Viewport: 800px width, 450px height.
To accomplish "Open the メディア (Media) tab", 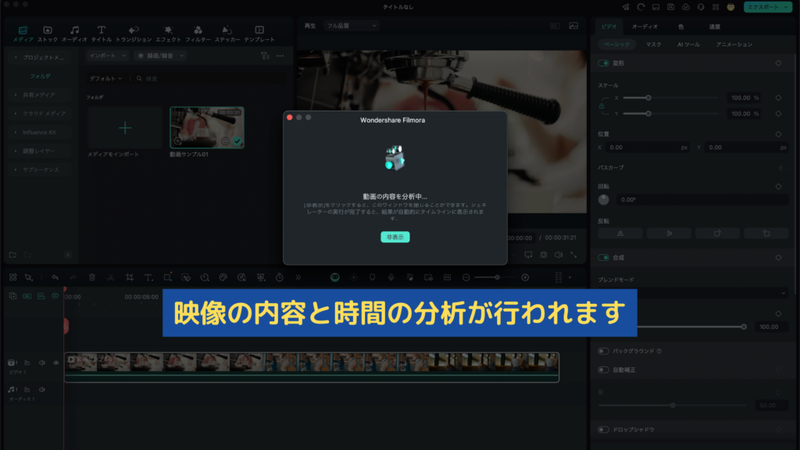I will pos(23,34).
